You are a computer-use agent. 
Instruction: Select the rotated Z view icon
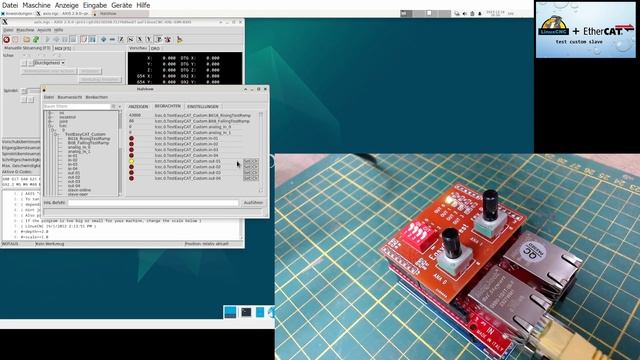click(x=130, y=40)
